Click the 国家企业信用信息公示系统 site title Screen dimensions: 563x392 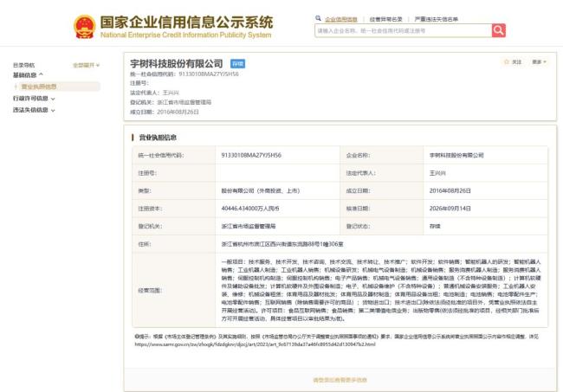pos(186,22)
